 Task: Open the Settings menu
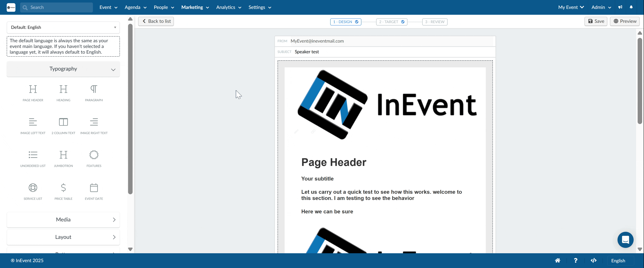260,7
